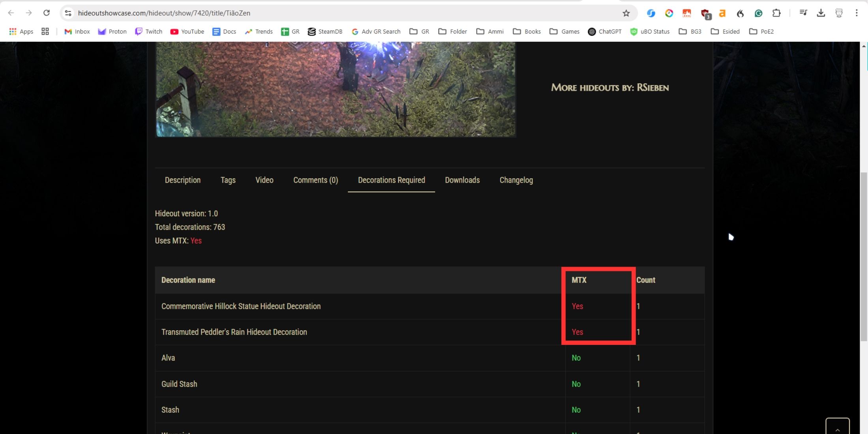The width and height of the screenshot is (868, 434).
Task: Click the hideout screenshot image
Action: pyautogui.click(x=336, y=90)
